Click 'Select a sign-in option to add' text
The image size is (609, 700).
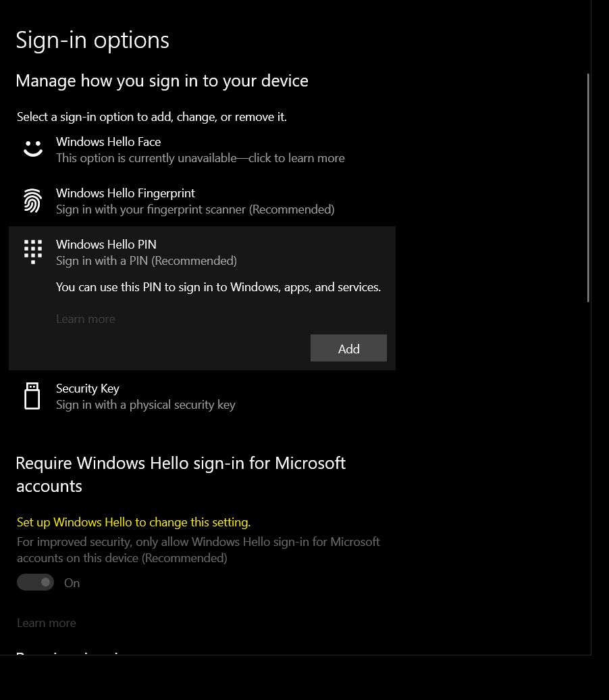coord(152,117)
